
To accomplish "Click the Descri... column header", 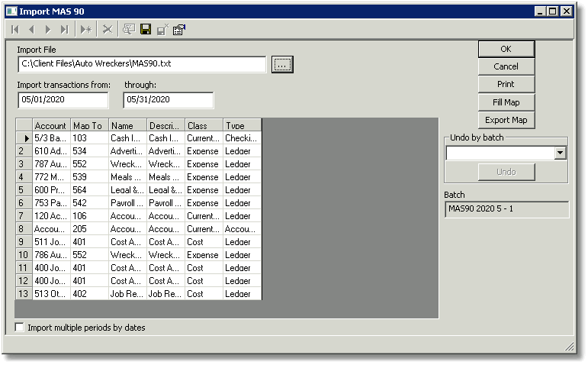I will 165,125.
